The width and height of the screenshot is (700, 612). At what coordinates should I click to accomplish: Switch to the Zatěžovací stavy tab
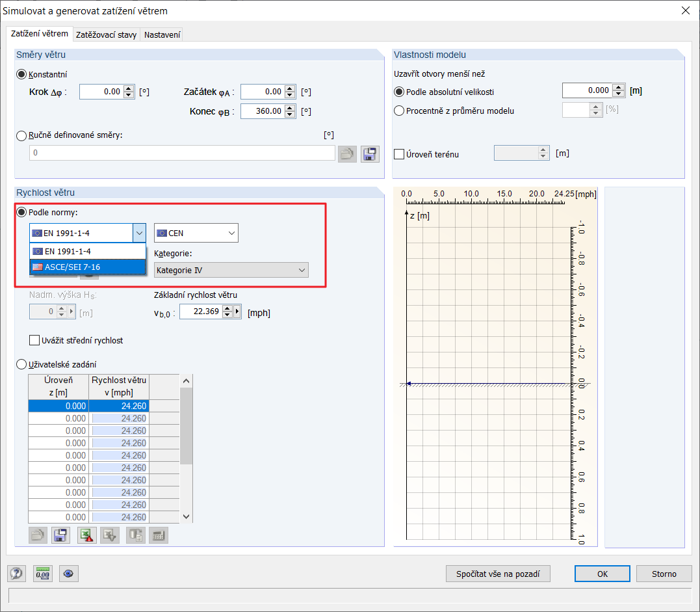pyautogui.click(x=106, y=35)
